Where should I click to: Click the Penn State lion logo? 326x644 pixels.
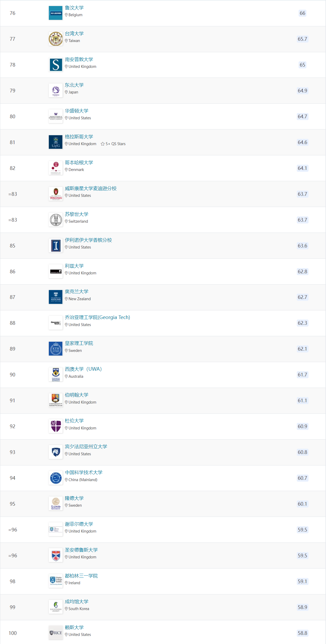tap(56, 452)
